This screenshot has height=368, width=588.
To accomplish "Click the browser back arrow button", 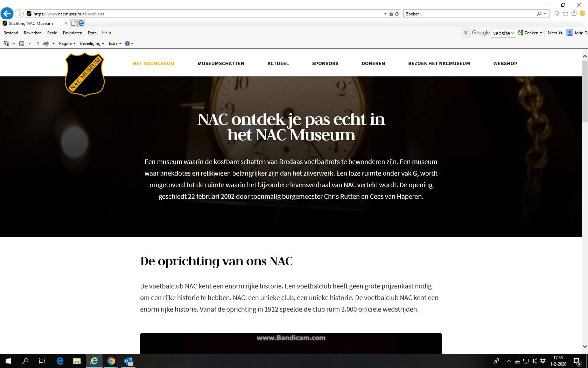I will coord(7,14).
